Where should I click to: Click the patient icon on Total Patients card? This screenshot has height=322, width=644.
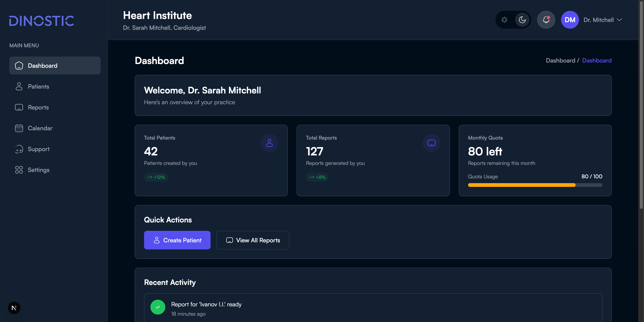click(269, 143)
